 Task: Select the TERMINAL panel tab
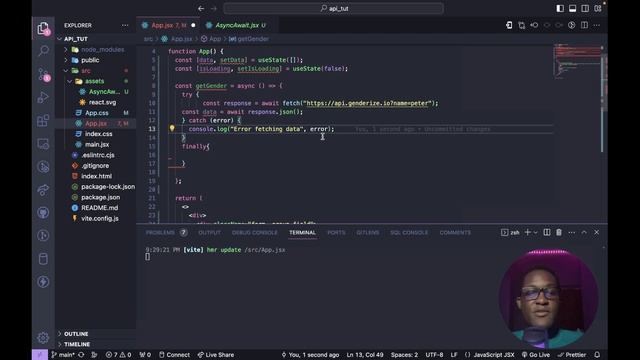[302, 232]
